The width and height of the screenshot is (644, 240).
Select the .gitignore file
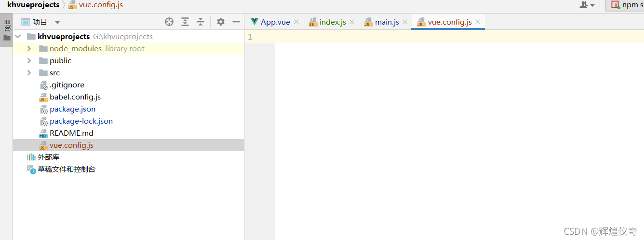tap(67, 85)
